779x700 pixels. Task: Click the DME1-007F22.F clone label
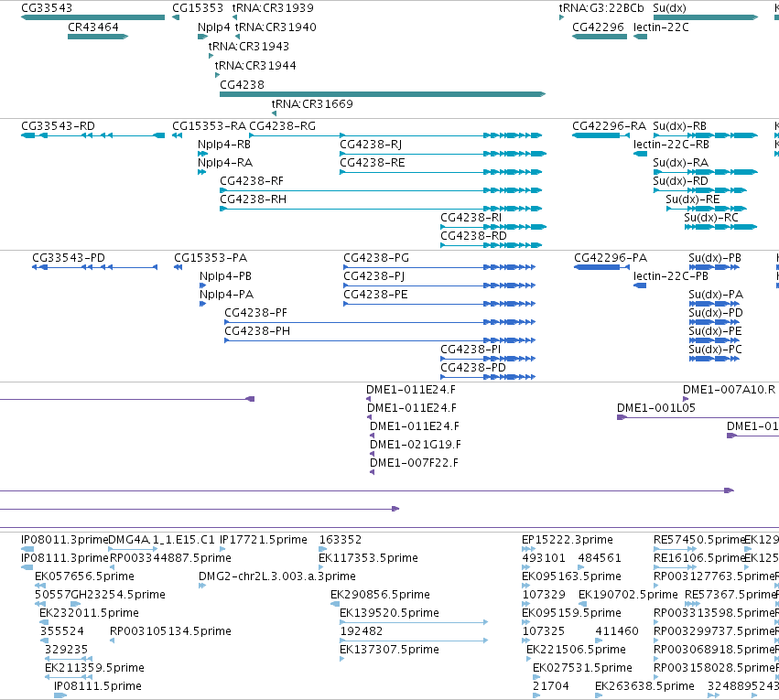(414, 463)
